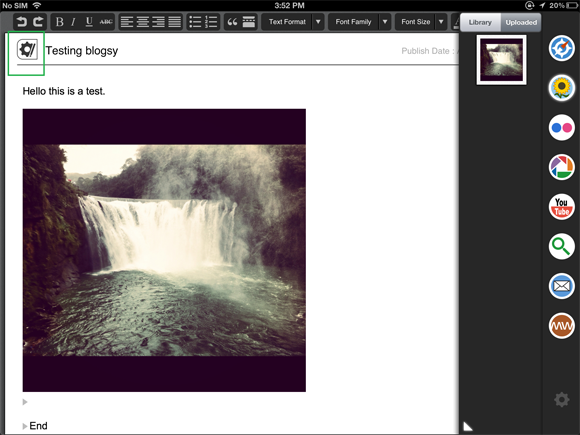Center align the text
The height and width of the screenshot is (435, 580).
(143, 22)
